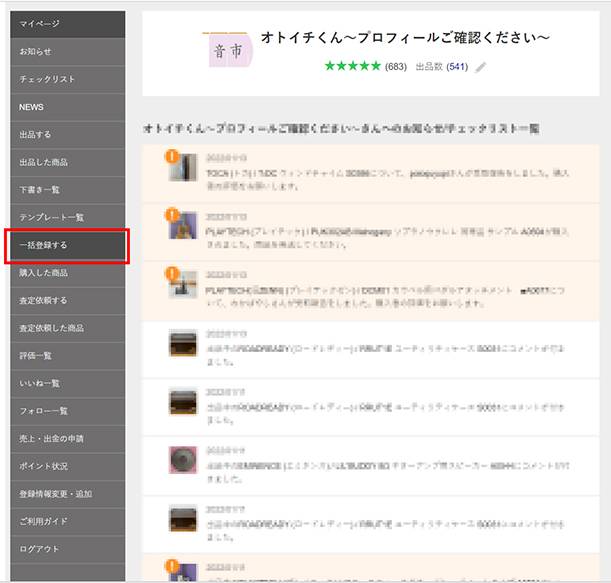Image resolution: width=611 pixels, height=583 pixels.
Task: Go to 購入した商品 page
Action: [66, 272]
